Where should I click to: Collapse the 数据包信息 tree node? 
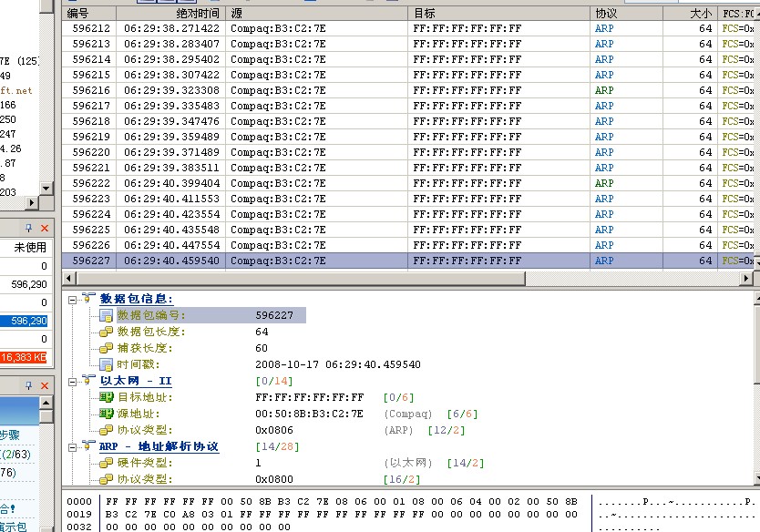coord(72,298)
